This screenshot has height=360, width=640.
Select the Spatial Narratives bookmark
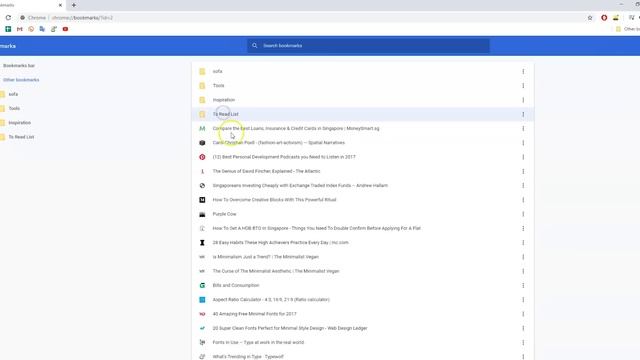click(x=362, y=143)
